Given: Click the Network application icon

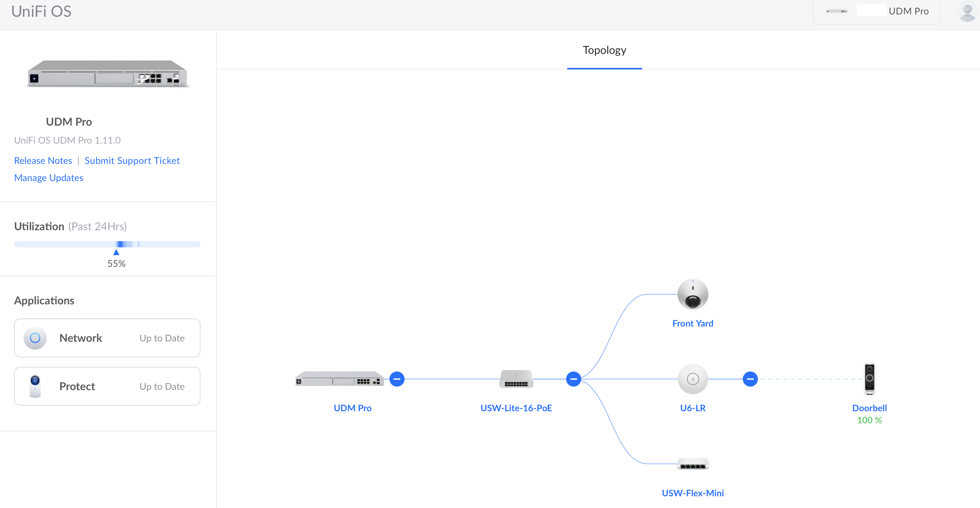Looking at the screenshot, I should pos(35,338).
